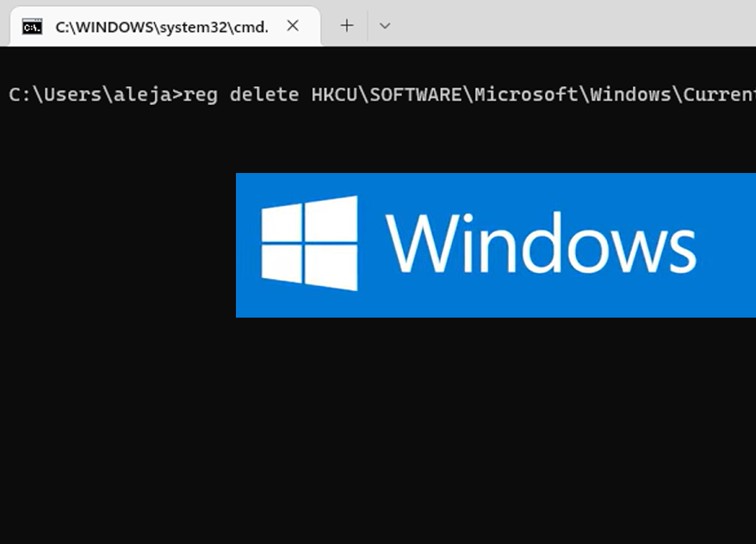Close the cmd.exe tab
The width and height of the screenshot is (756, 544).
[293, 26]
